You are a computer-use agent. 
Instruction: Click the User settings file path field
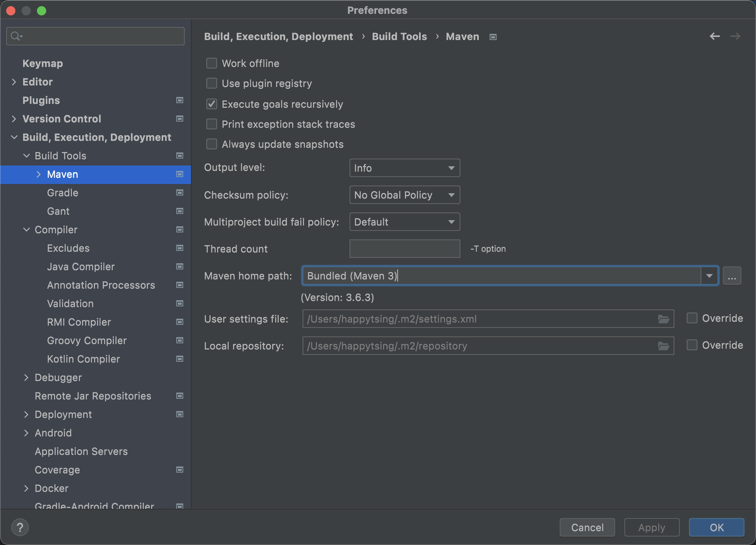tap(488, 319)
